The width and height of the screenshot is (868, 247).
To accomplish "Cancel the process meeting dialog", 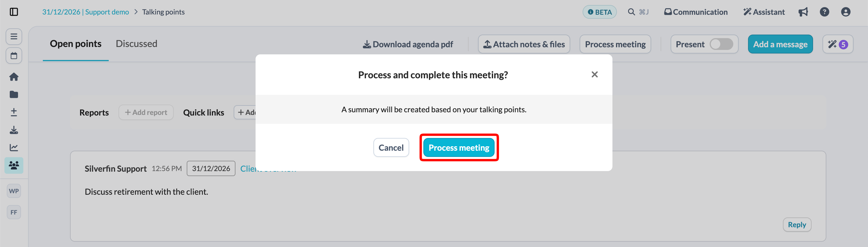I will [x=391, y=148].
